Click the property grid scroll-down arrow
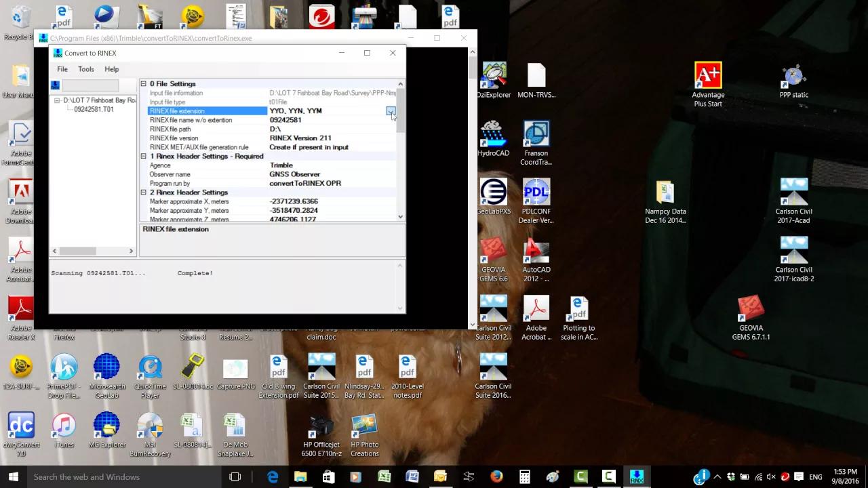The height and width of the screenshot is (488, 868). coord(401,217)
